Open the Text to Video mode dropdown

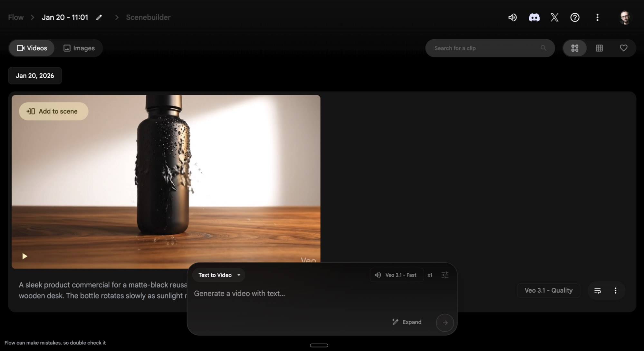219,275
